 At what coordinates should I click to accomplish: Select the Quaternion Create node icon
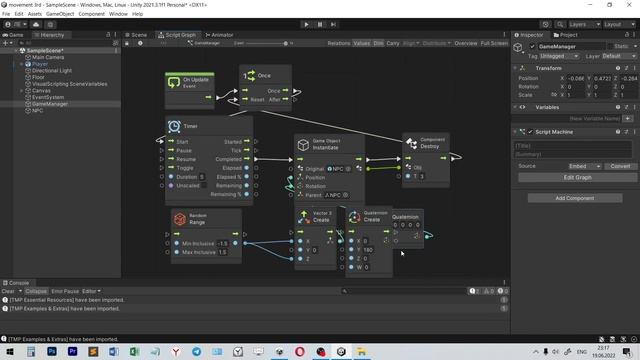[354, 217]
